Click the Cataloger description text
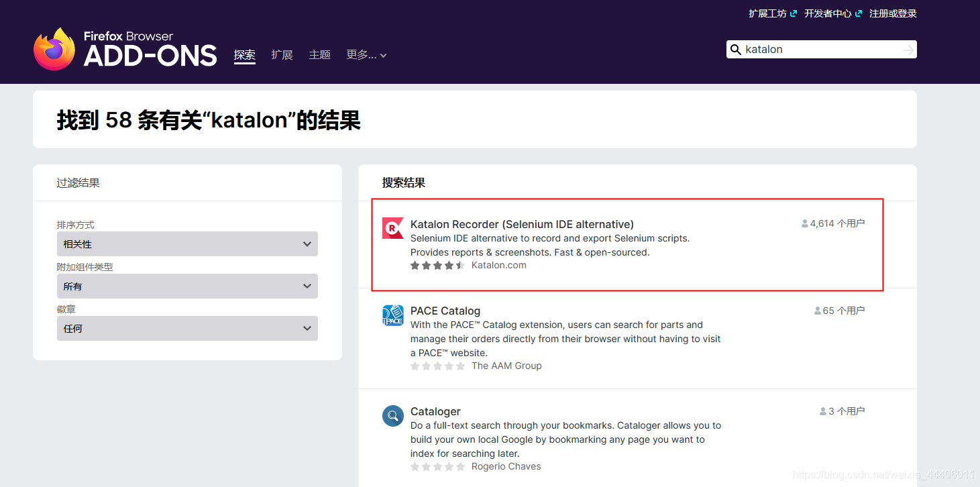 coord(565,439)
